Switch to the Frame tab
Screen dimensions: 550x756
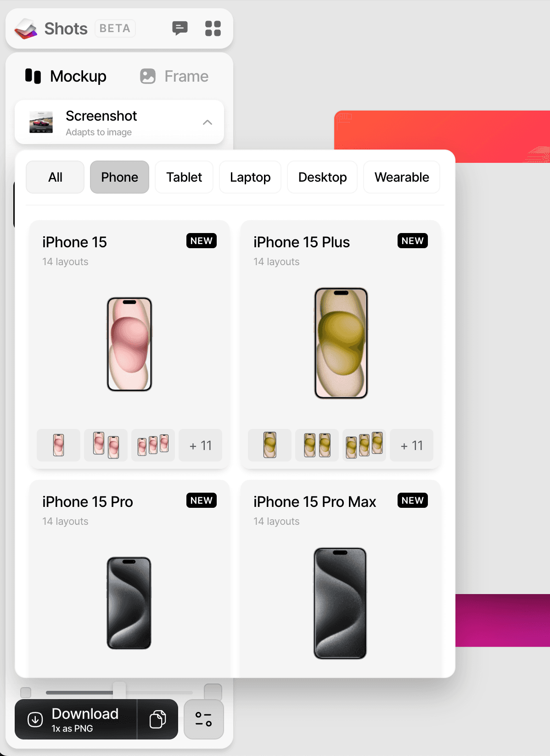click(x=174, y=76)
